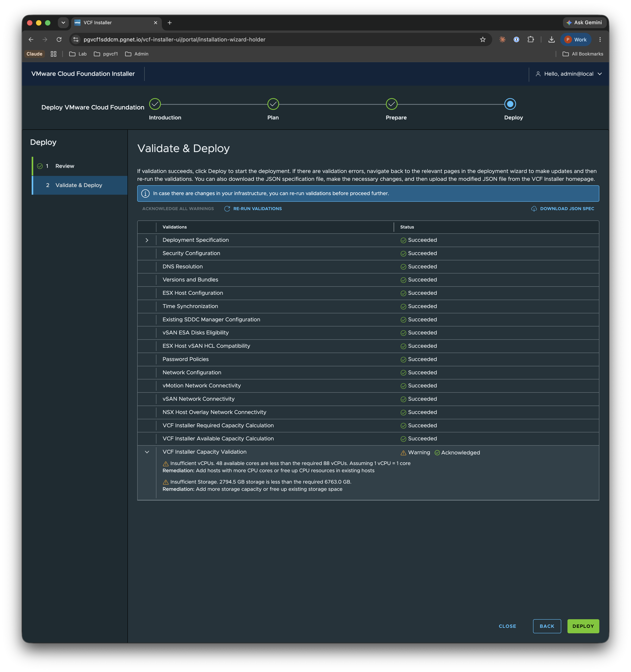
Task: Click the Warning status icon
Action: click(403, 453)
